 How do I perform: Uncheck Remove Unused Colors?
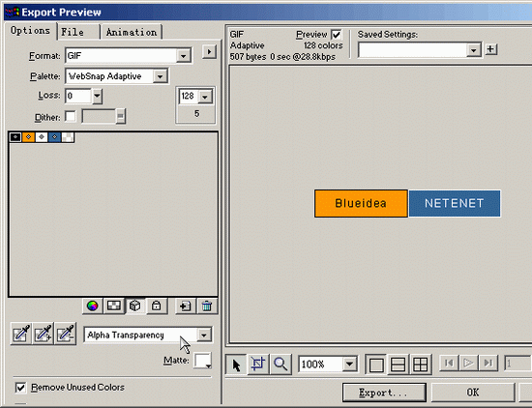pyautogui.click(x=20, y=388)
